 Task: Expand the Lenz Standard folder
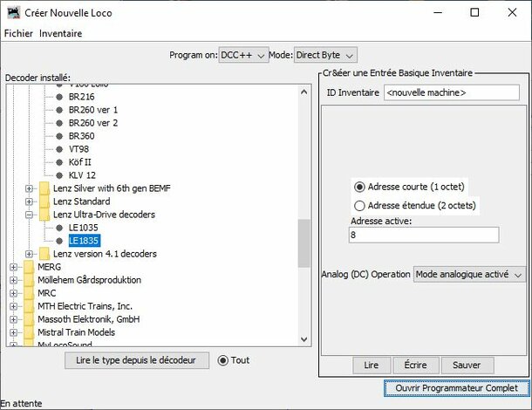tap(29, 202)
